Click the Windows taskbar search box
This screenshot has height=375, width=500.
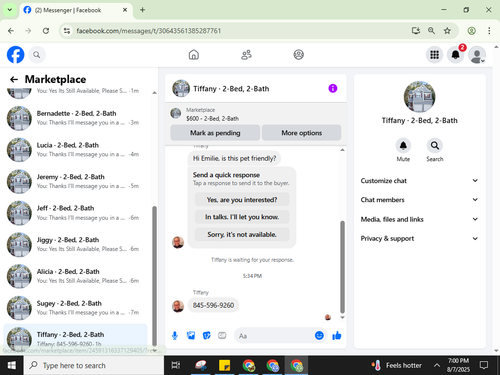coord(94,365)
